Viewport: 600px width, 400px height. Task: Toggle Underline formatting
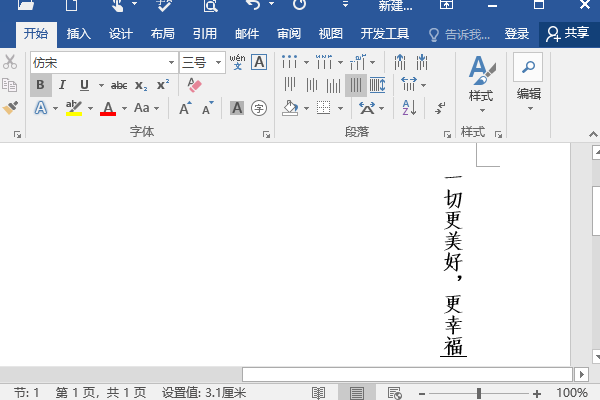[84, 85]
